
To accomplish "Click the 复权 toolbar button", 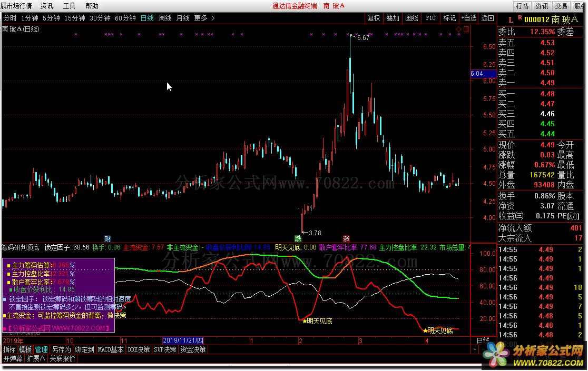I will coord(374,18).
